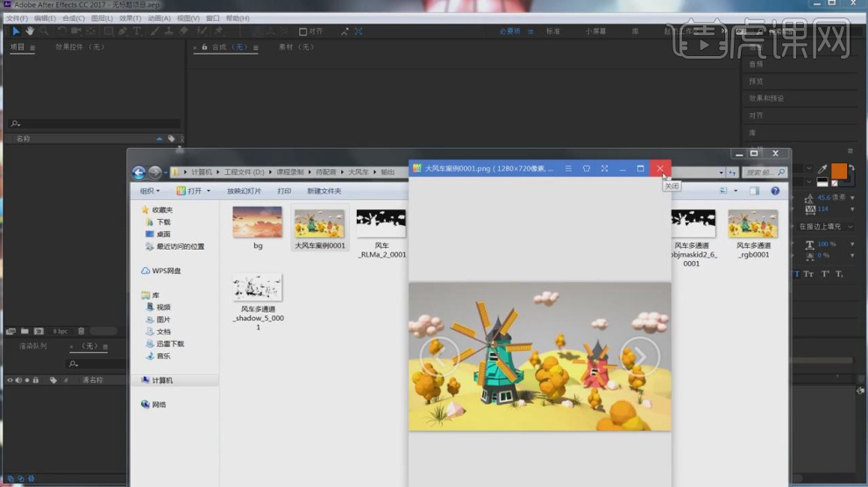Toggle the solo dot switch in timeline header
This screenshot has height=487, width=868.
coord(26,380)
